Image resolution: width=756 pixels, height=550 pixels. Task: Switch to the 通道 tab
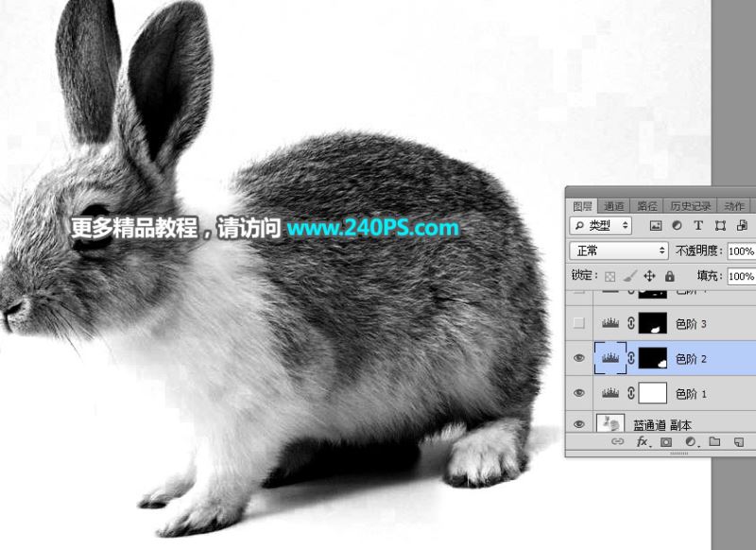pos(613,206)
